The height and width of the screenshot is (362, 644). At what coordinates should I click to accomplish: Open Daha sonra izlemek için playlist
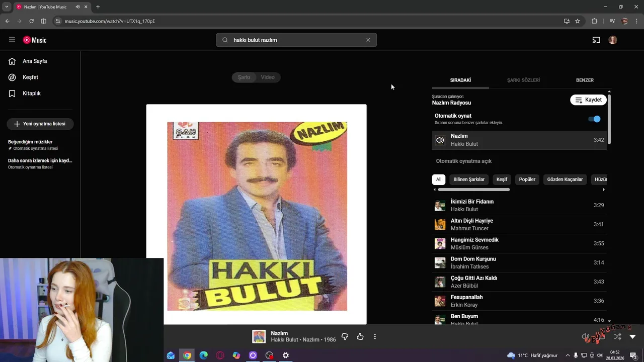40,163
